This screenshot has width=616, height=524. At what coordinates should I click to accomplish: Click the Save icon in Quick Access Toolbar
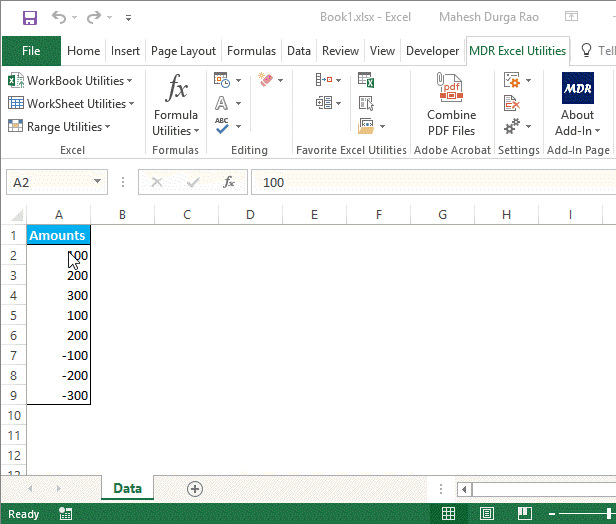pyautogui.click(x=30, y=18)
